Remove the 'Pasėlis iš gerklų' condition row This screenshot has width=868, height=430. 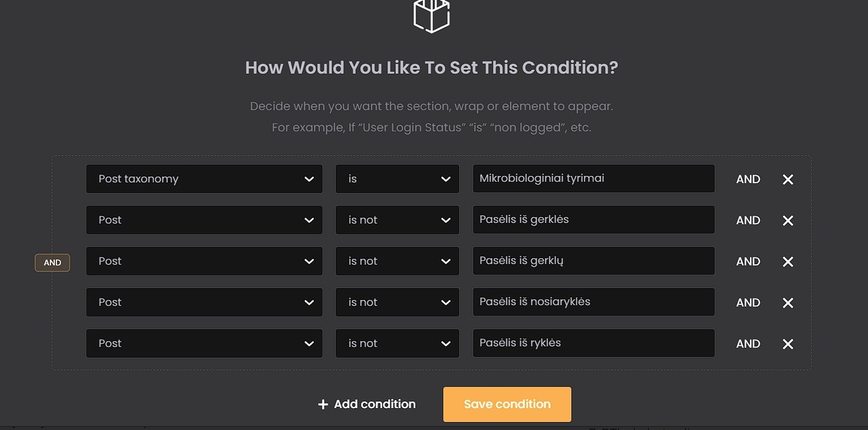coord(788,261)
